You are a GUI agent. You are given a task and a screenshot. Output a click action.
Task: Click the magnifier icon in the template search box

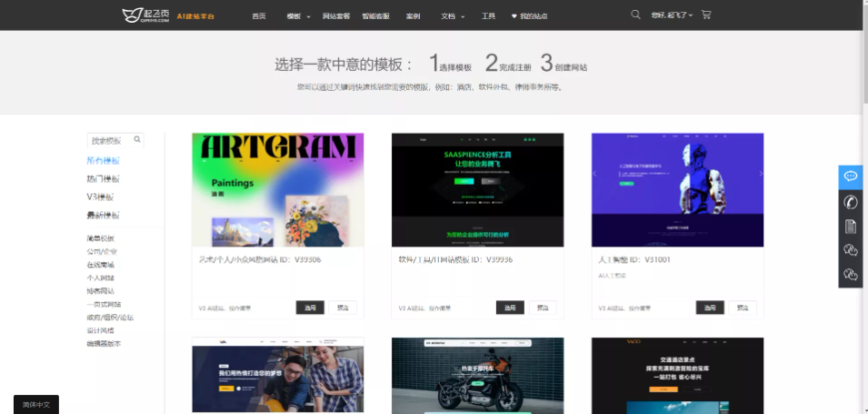click(x=137, y=139)
